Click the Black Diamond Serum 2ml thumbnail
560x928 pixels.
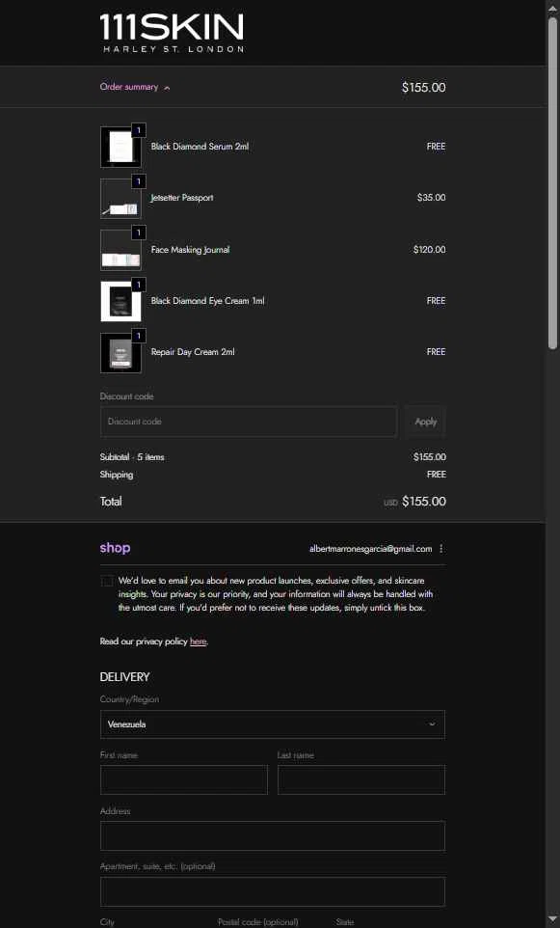click(x=120, y=147)
